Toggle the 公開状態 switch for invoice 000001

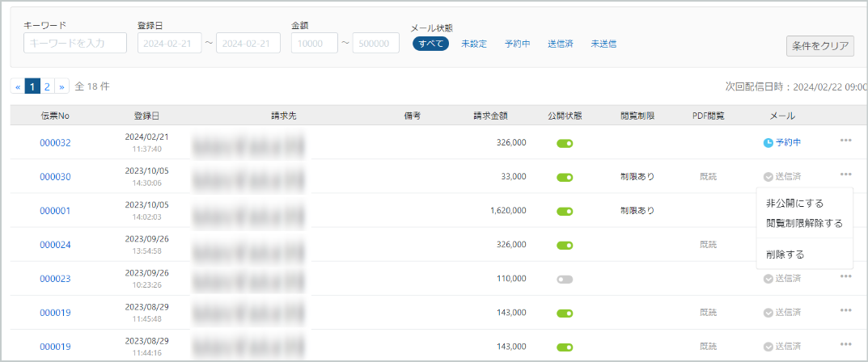click(565, 211)
